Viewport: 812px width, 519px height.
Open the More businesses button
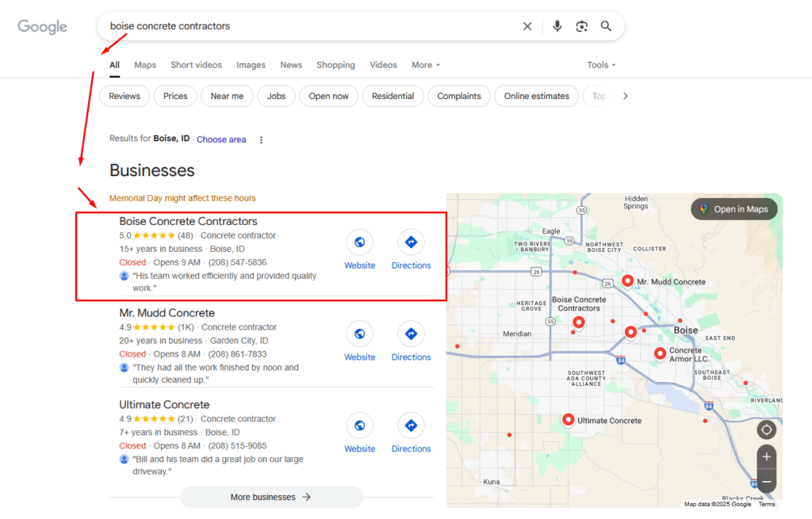(271, 497)
